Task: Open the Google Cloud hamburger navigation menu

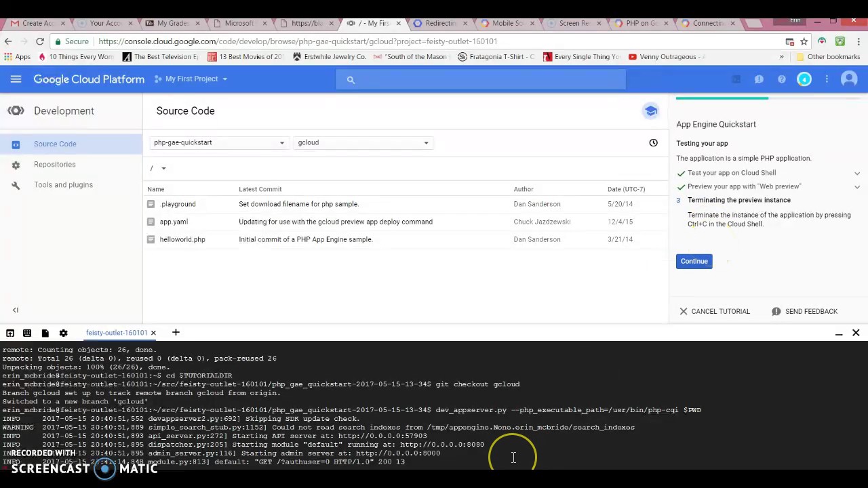Action: [x=16, y=79]
